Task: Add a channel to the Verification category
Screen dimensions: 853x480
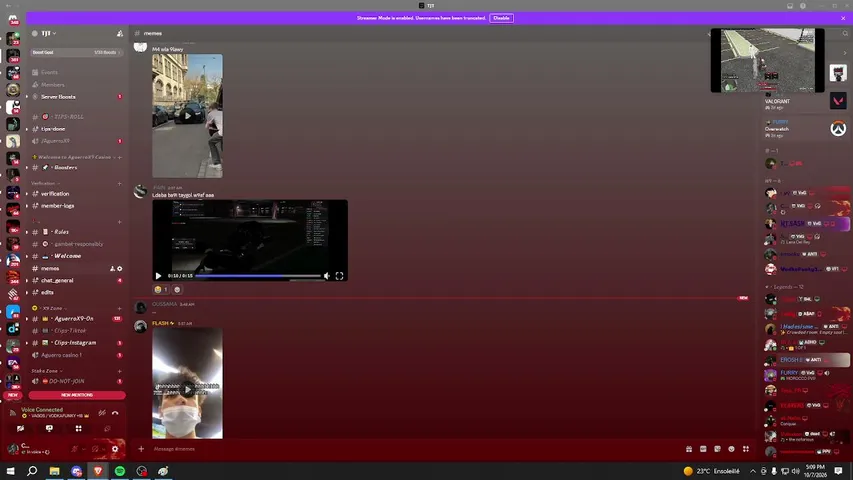Action: [x=120, y=183]
